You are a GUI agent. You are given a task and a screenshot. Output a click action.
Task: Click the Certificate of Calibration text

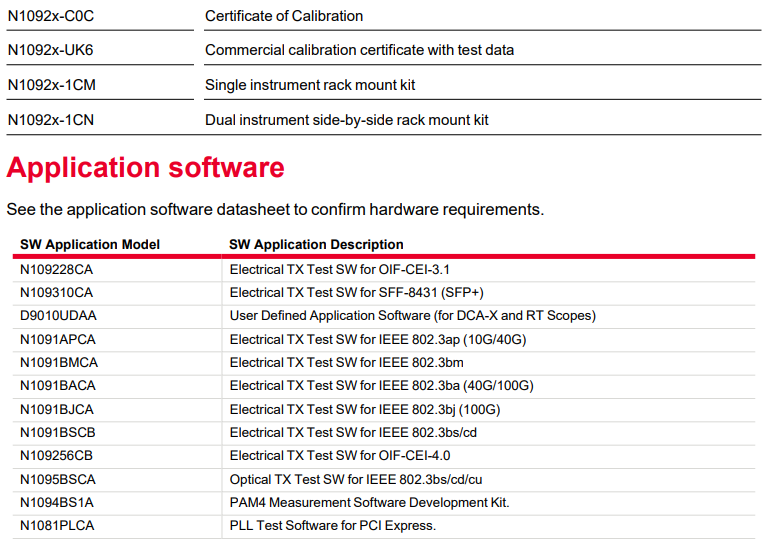coord(284,16)
